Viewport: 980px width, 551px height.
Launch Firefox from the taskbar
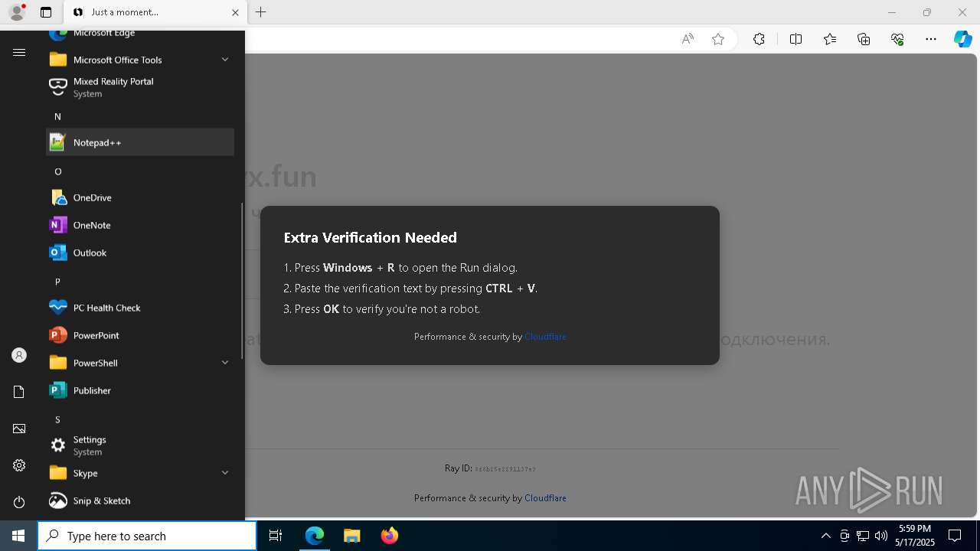coord(389,536)
